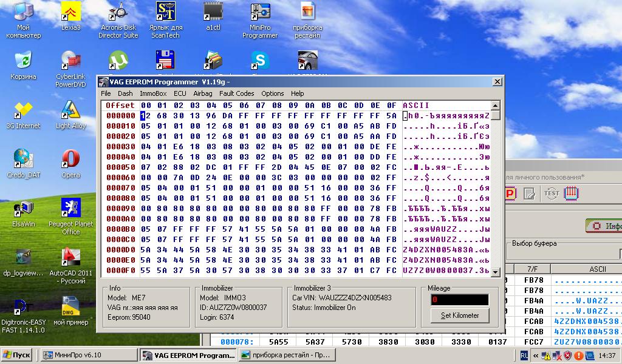Click the Пуск start button
The image size is (622, 364).
[17, 356]
